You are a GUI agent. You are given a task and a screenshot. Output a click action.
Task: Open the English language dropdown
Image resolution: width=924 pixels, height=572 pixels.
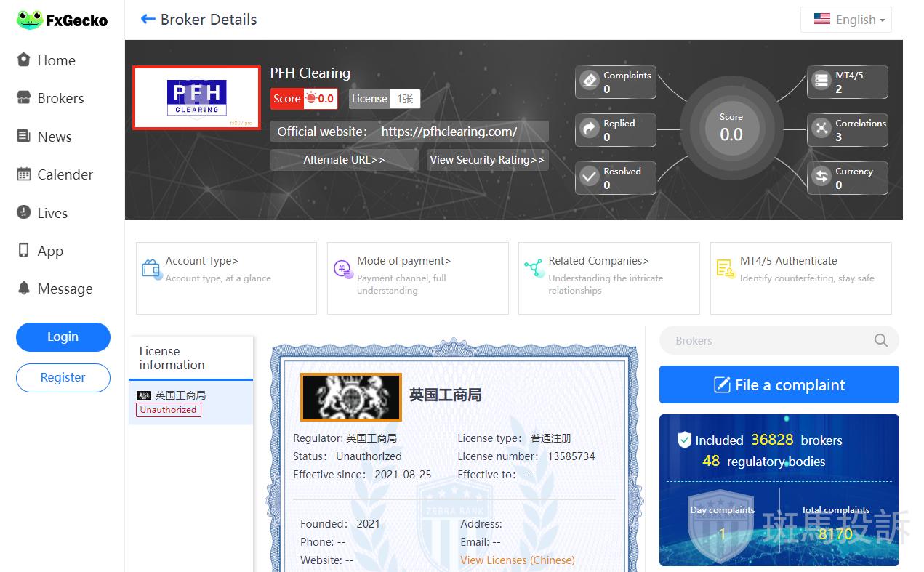pos(848,20)
